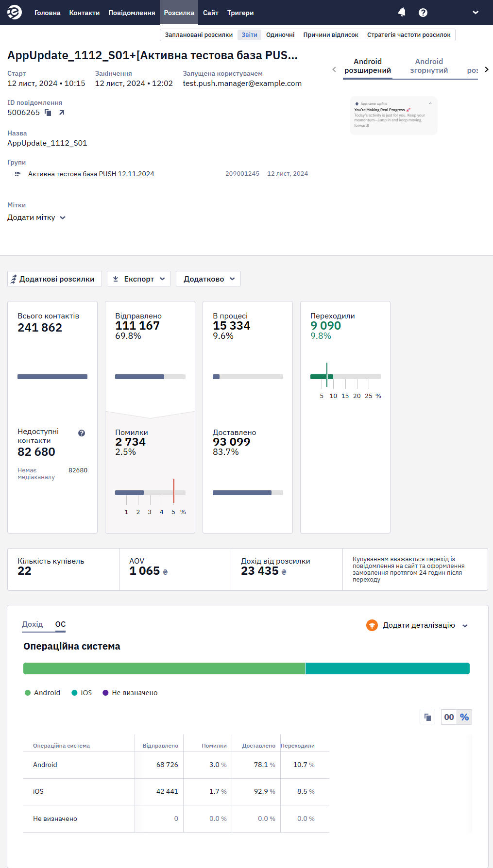Click the copy icon above the OS table
The image size is (493, 868).
[427, 717]
